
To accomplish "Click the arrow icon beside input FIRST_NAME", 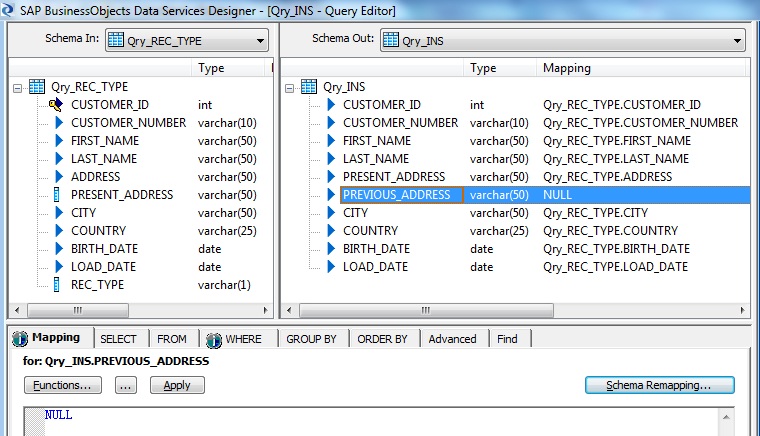I will coord(59,140).
